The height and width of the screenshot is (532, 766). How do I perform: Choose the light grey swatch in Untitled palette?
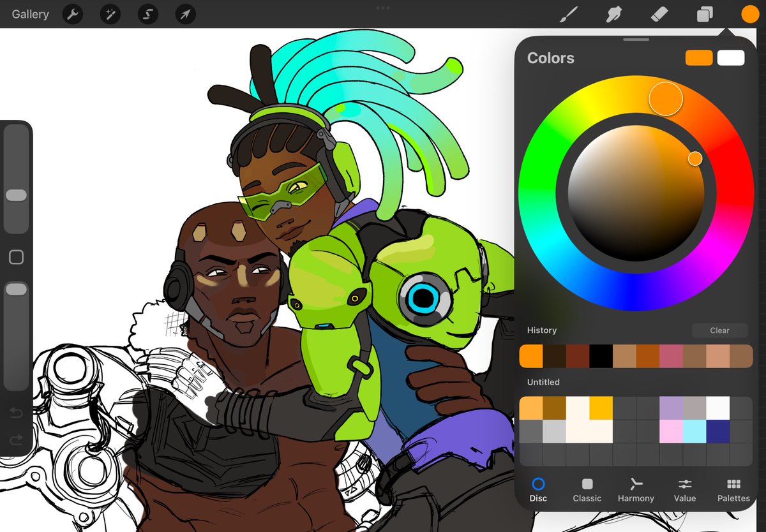tap(554, 431)
